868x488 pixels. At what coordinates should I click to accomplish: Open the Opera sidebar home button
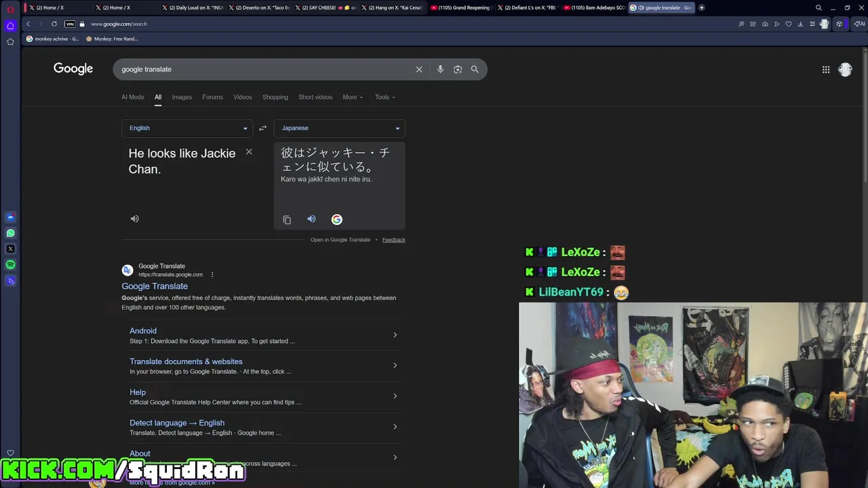click(x=10, y=26)
